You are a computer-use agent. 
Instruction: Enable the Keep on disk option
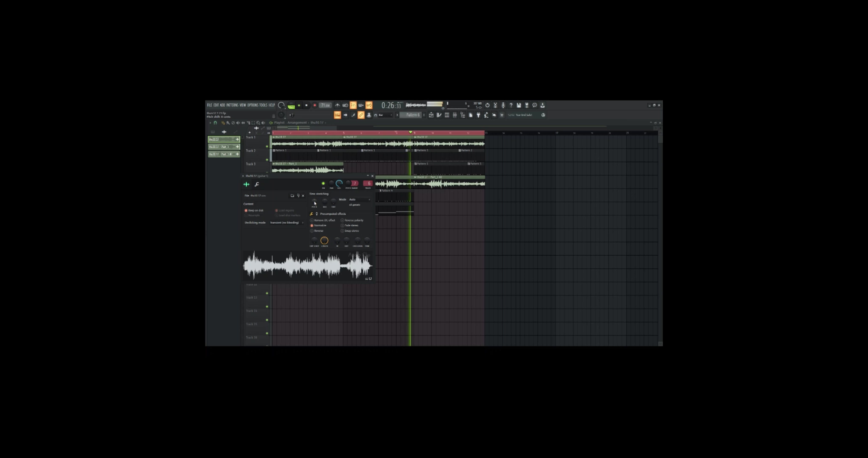(254, 211)
